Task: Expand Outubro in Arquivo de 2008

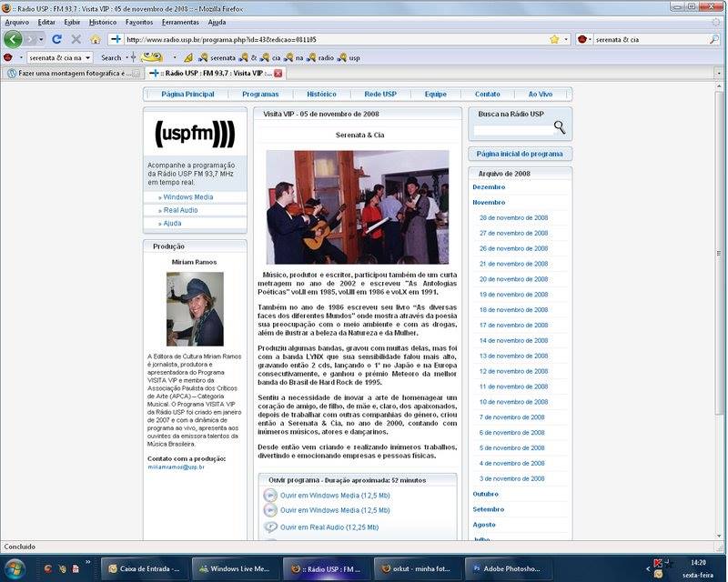Action: pyautogui.click(x=485, y=495)
